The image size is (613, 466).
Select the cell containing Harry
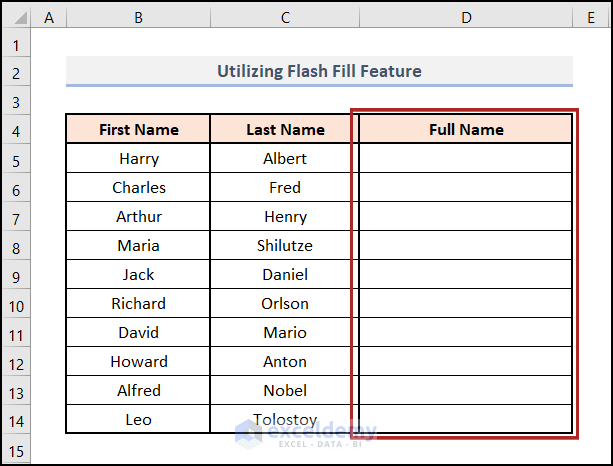[x=138, y=159]
